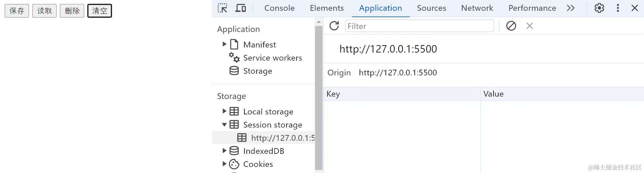Expand the Local storage node
The height and width of the screenshot is (173, 644).
(225, 111)
